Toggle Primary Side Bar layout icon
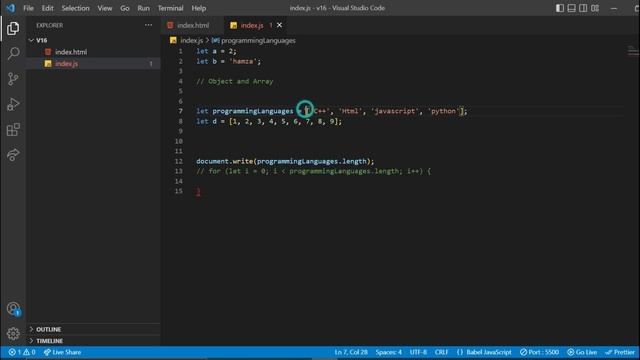The width and height of the screenshot is (640, 360). [560, 8]
